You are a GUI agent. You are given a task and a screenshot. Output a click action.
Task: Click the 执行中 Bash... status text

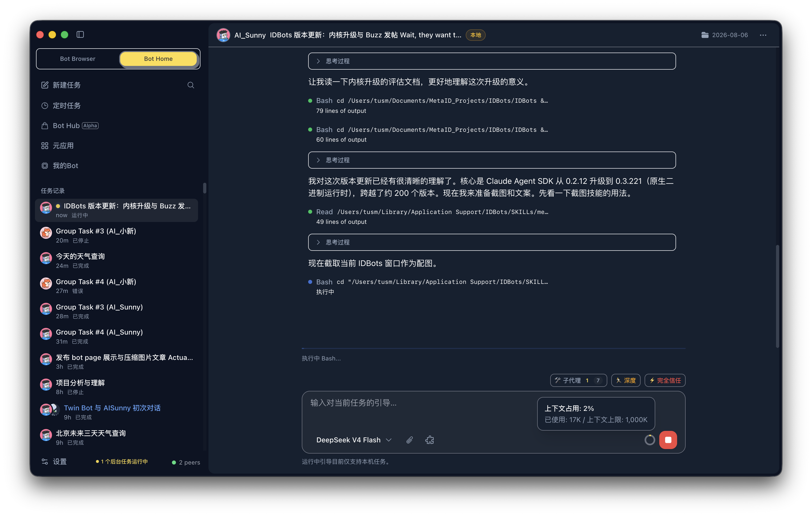tap(321, 358)
